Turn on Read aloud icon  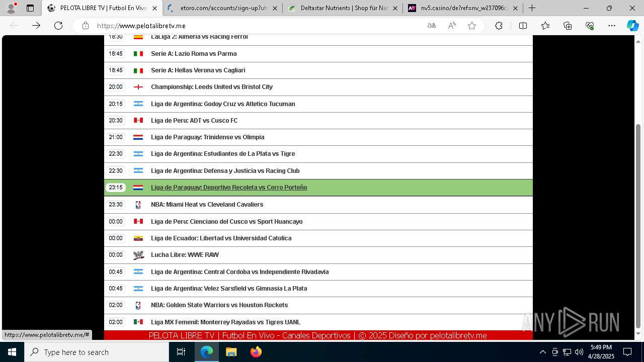point(452,26)
